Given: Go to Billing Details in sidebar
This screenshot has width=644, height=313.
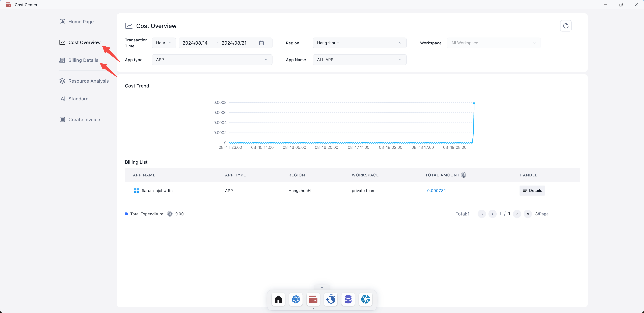Looking at the screenshot, I should click(x=83, y=60).
